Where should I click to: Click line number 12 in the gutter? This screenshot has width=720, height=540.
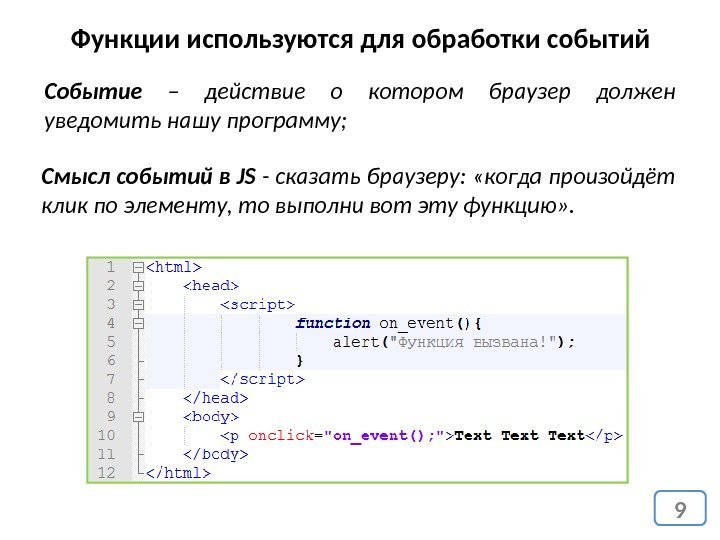coord(106,472)
